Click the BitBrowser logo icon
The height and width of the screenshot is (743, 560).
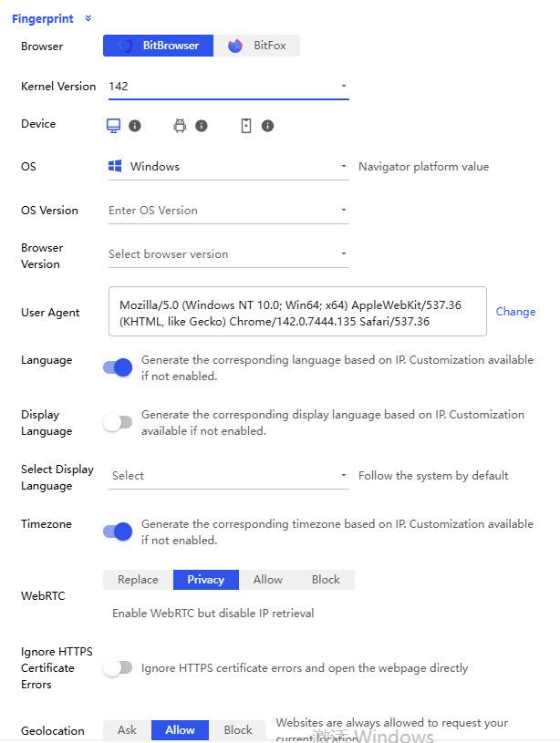coord(127,45)
